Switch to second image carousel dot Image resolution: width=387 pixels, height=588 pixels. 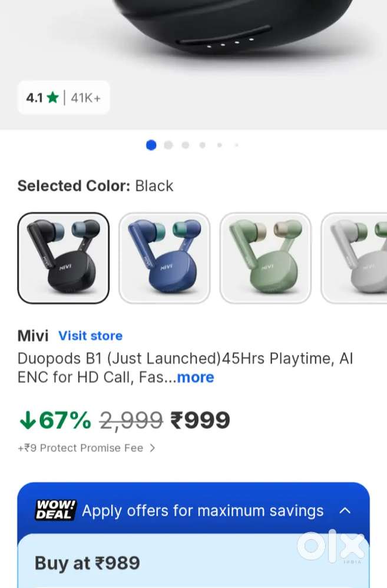click(x=168, y=145)
